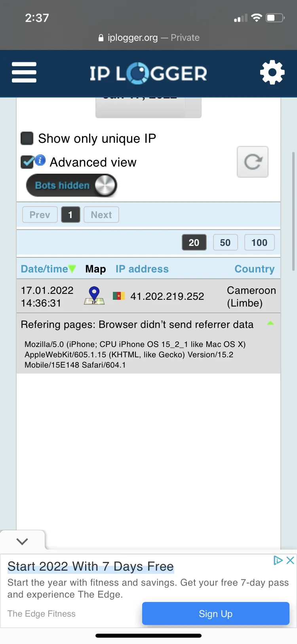Click the IP address 41.202.219.252

tap(167, 296)
